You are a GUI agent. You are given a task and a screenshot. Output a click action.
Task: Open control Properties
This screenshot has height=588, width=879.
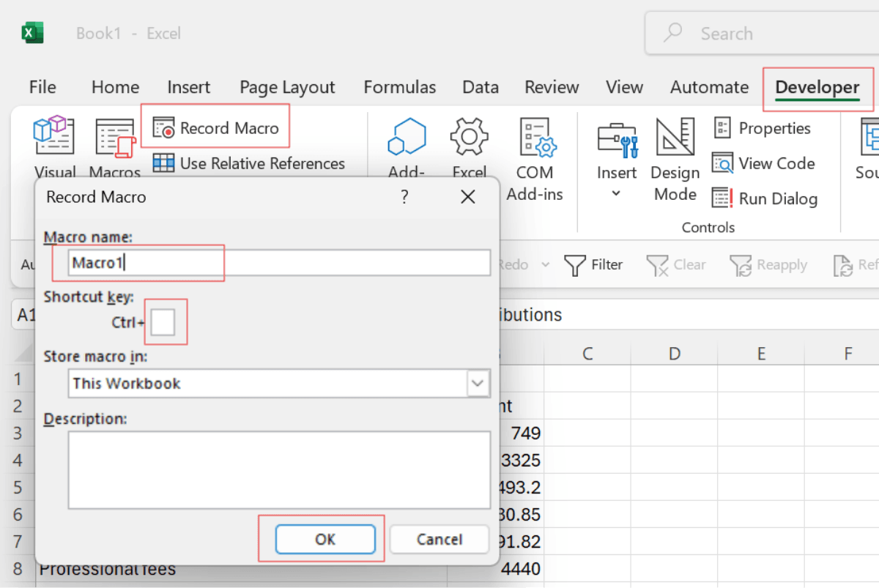[762, 128]
